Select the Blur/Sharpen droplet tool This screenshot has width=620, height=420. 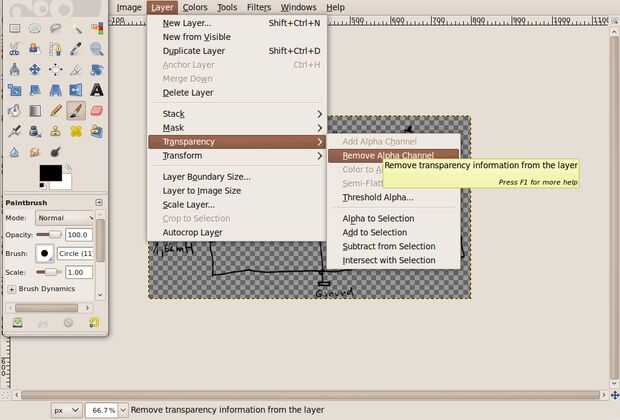coord(15,152)
